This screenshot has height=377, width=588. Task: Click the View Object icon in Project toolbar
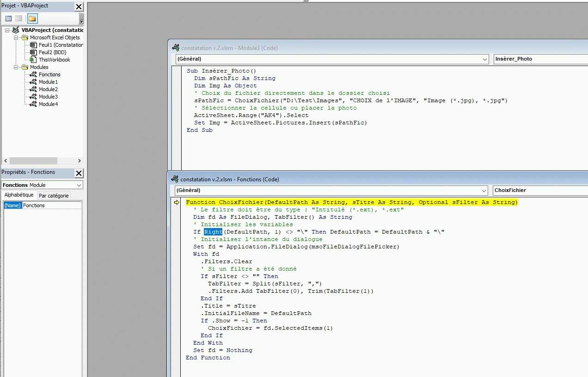tap(19, 19)
